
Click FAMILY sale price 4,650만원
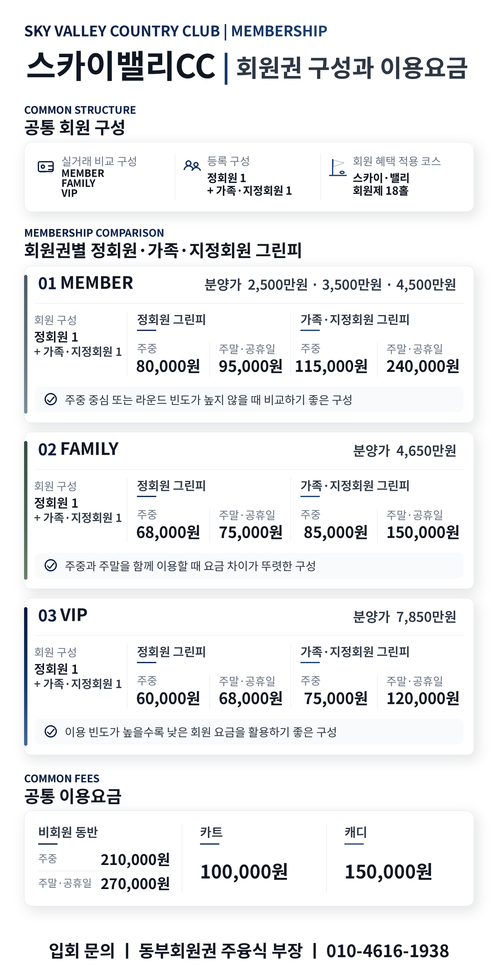426,451
